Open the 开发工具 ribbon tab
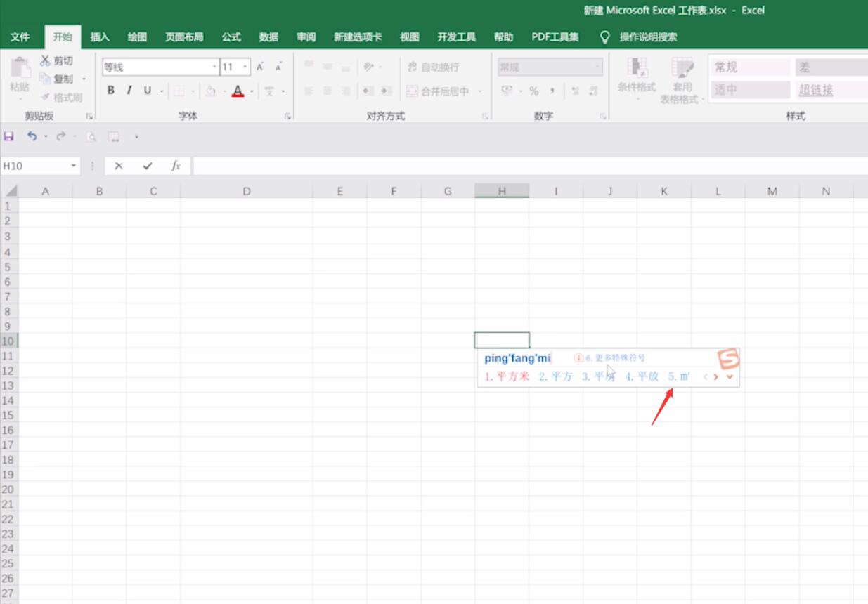The width and height of the screenshot is (868, 604). coord(456,37)
